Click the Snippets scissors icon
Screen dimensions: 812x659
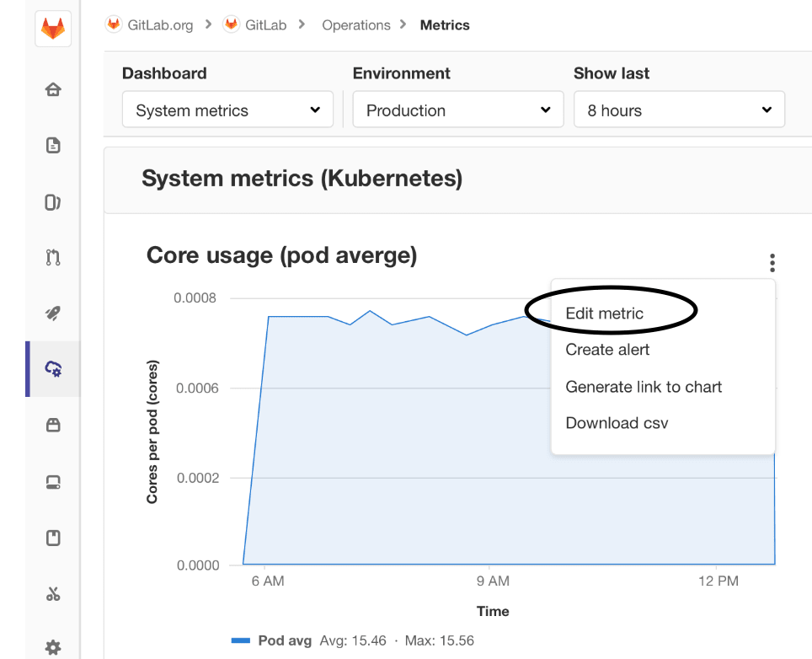52,593
